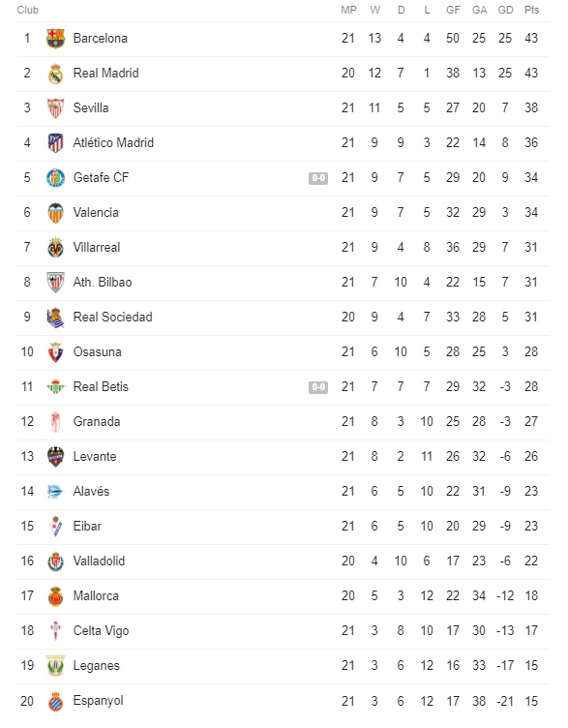Viewport: 568px width, 728px height.
Task: Click the Real Sociedad crest
Action: [x=55, y=318]
